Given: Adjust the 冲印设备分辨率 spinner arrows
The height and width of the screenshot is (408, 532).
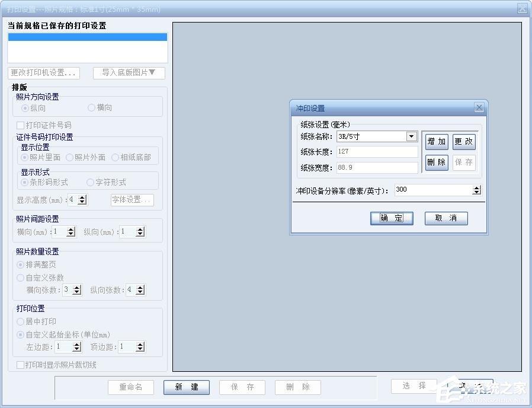Looking at the screenshot, I should [477, 190].
